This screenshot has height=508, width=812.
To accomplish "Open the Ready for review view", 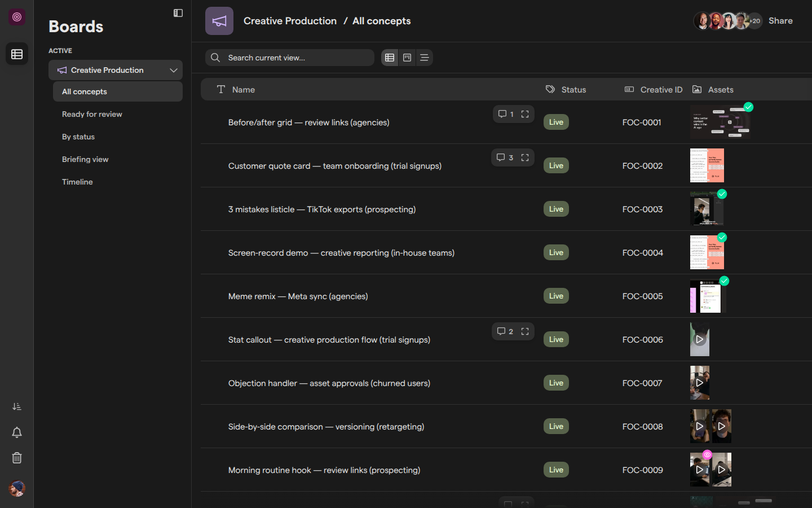I will (x=118, y=114).
